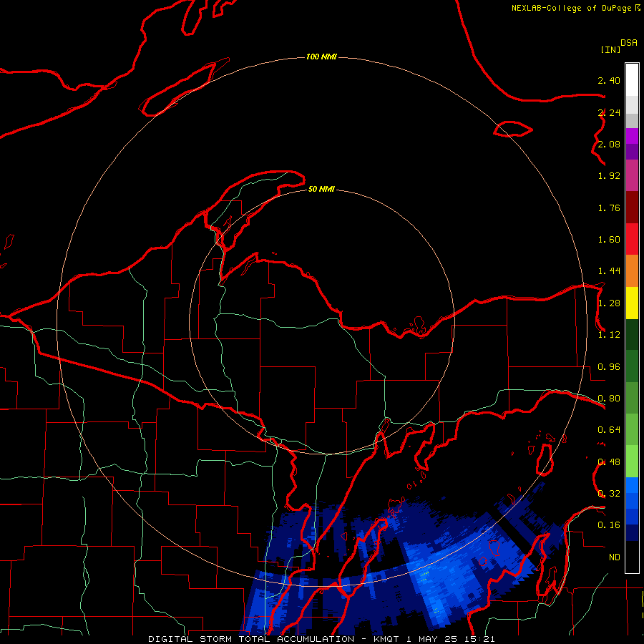Click the [IN] units label

(x=610, y=49)
